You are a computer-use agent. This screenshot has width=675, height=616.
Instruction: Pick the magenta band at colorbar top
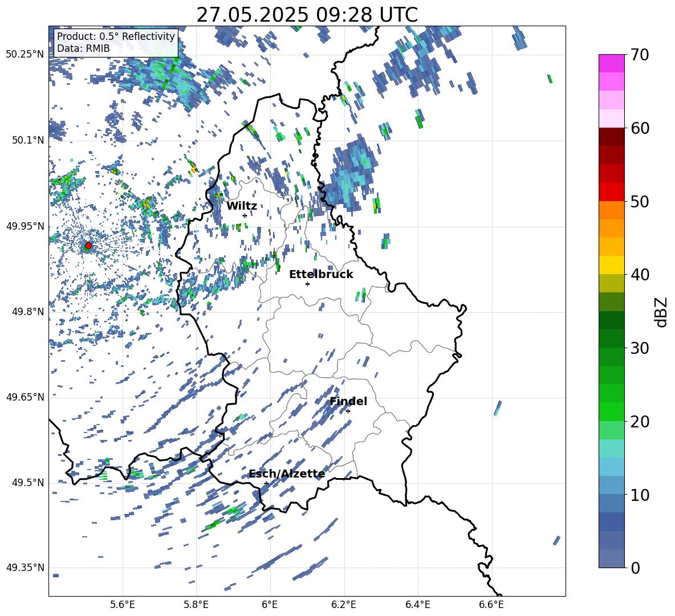(612, 64)
